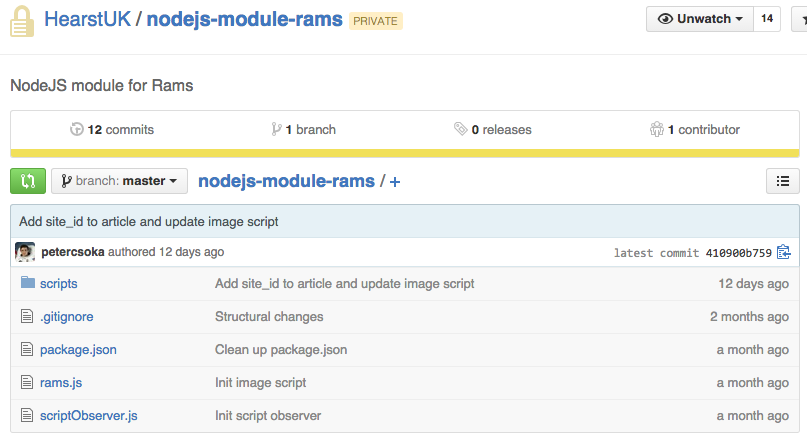This screenshot has width=807, height=439.
Task: Click the package.json file icon
Action: pyautogui.click(x=27, y=349)
